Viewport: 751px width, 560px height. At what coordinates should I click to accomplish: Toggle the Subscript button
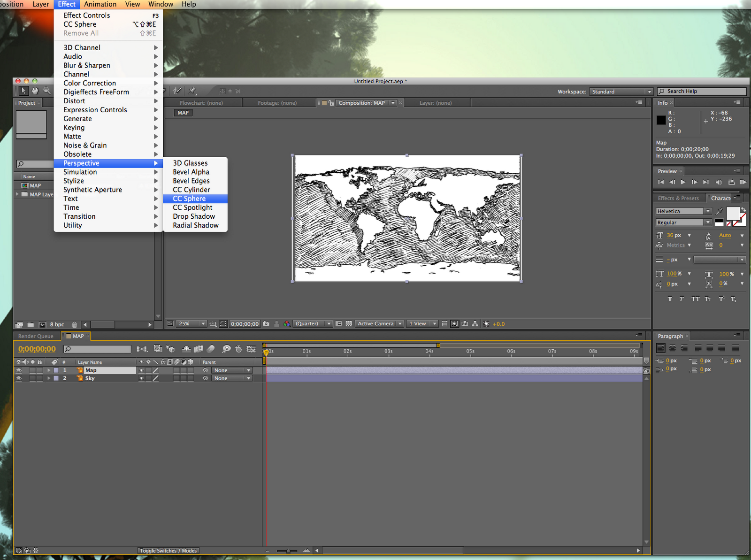(x=733, y=299)
